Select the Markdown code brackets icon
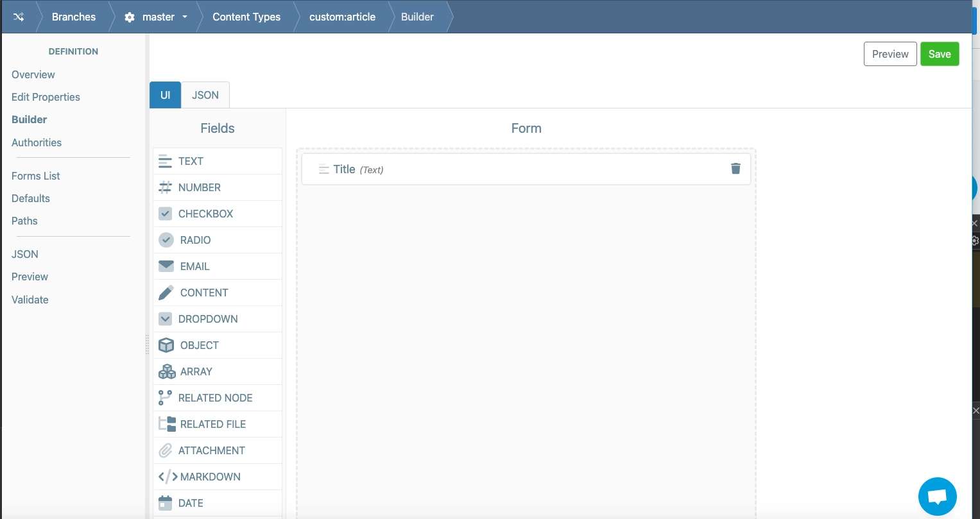This screenshot has height=519, width=980. 168,477
